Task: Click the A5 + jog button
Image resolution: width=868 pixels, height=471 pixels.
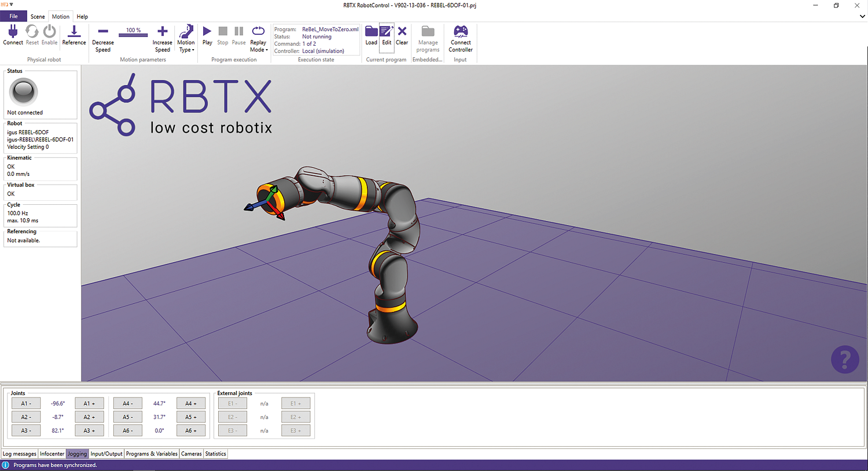Action: click(191, 417)
